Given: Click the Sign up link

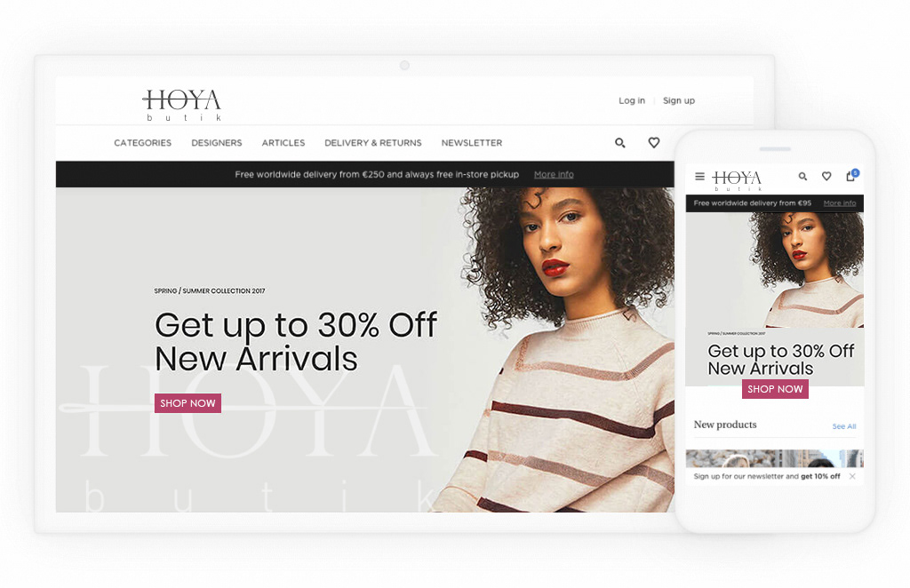Looking at the screenshot, I should (x=679, y=100).
